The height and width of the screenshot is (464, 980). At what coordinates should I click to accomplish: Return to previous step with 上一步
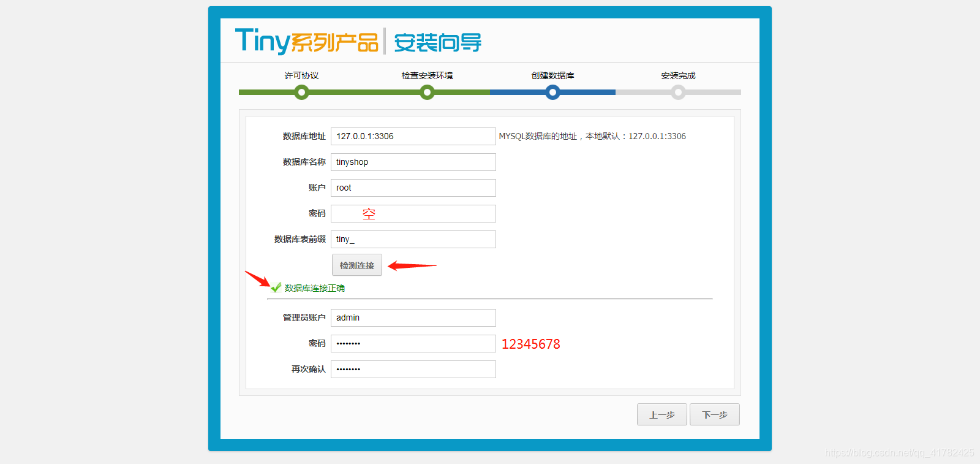click(662, 414)
